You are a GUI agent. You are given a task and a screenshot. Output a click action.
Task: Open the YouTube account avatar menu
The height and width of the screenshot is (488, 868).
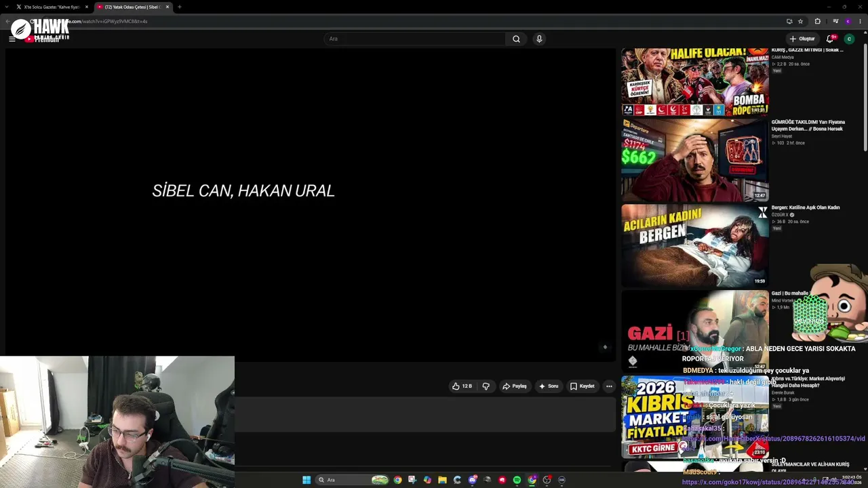coord(849,39)
